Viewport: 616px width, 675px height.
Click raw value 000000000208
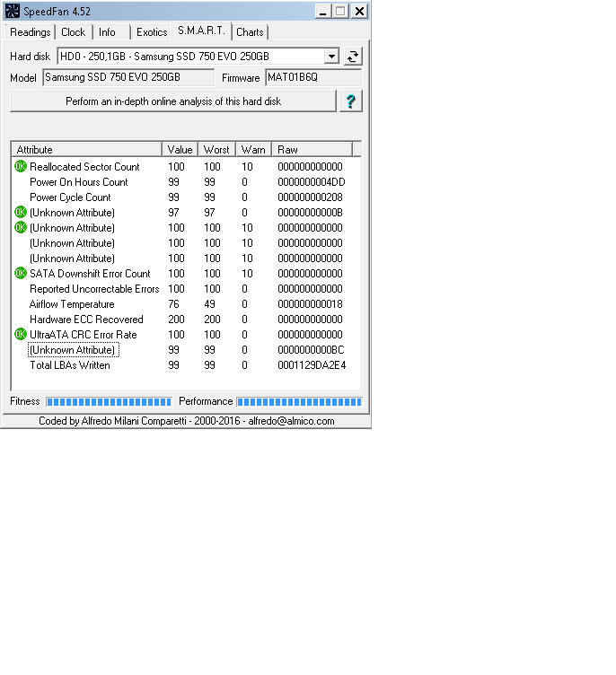point(310,197)
